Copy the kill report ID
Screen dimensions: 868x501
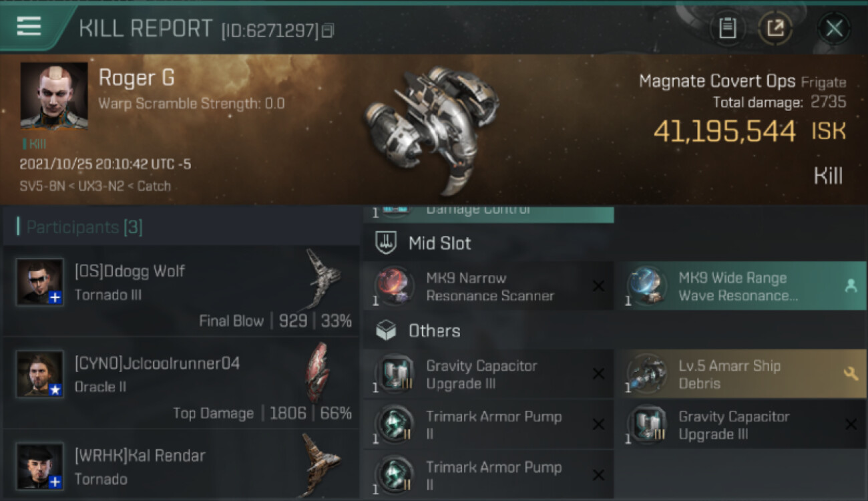point(327,31)
